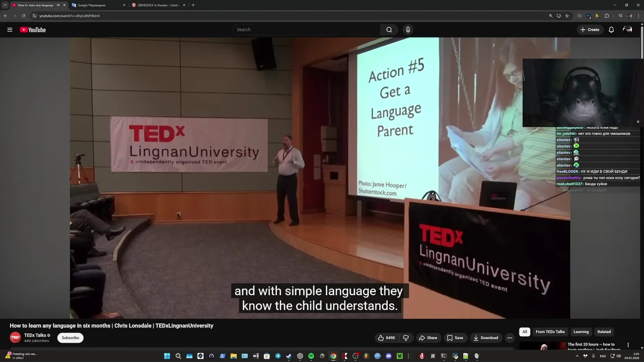Screen dimensions: 644x362
Task: Open the Windows Start menu
Action: coord(167,356)
